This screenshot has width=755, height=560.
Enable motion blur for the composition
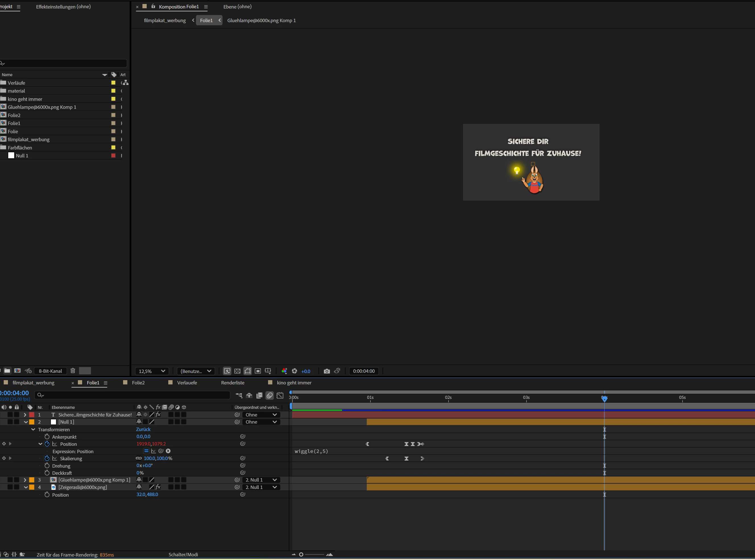pyautogui.click(x=270, y=395)
